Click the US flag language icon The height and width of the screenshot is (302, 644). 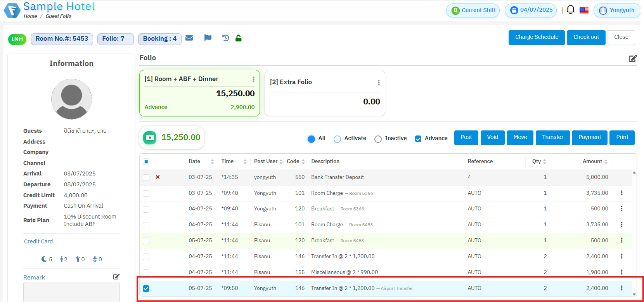pos(584,10)
